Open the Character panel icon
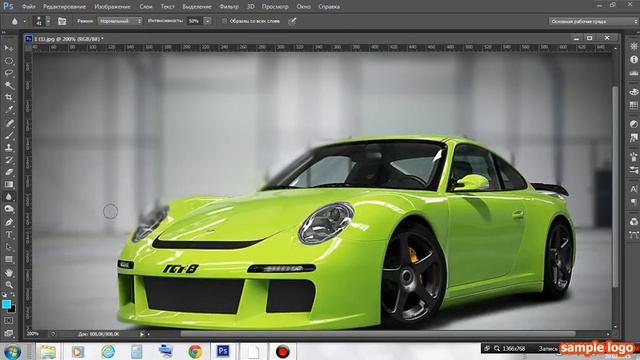This screenshot has width=640, height=360. click(x=633, y=189)
